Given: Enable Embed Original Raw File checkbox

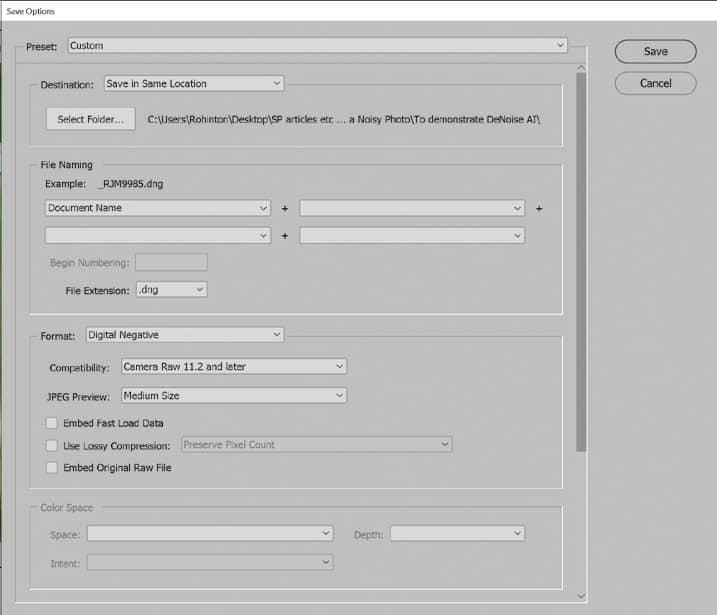Looking at the screenshot, I should [52, 467].
